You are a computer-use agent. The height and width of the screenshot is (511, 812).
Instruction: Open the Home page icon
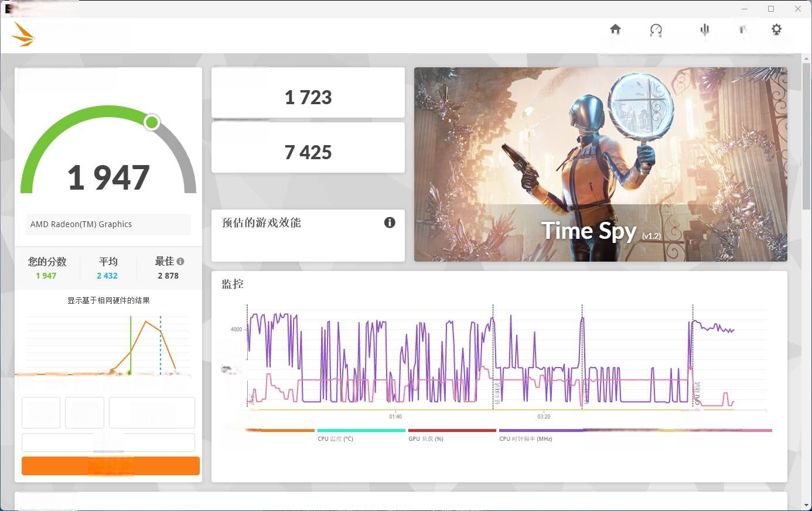click(615, 29)
